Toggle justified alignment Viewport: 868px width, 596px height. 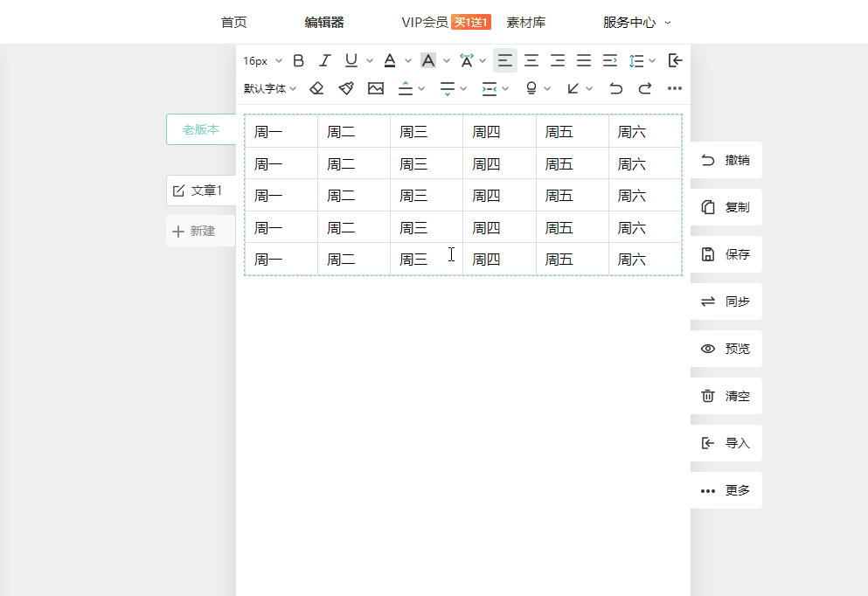click(584, 60)
